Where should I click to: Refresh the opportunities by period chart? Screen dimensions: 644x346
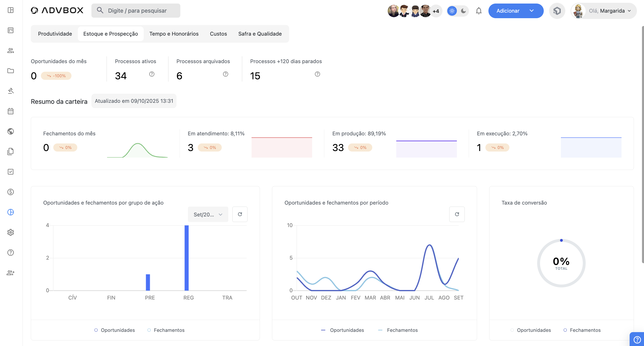coord(457,214)
